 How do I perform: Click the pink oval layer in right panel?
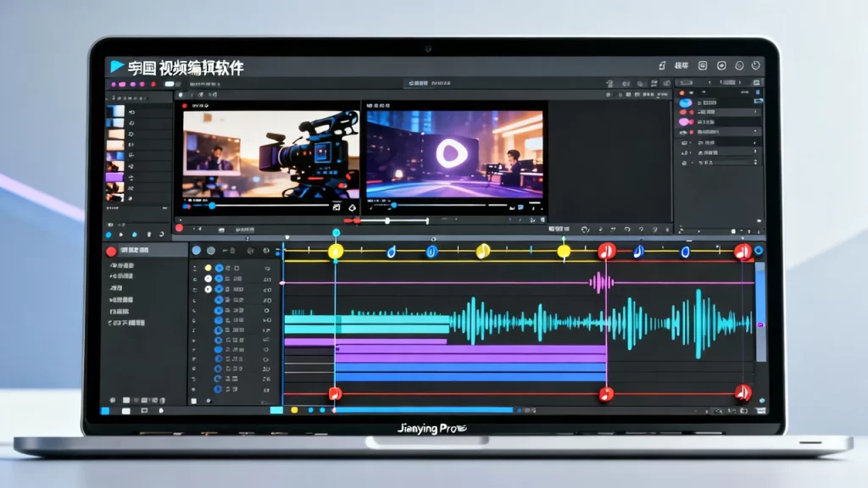tap(686, 123)
